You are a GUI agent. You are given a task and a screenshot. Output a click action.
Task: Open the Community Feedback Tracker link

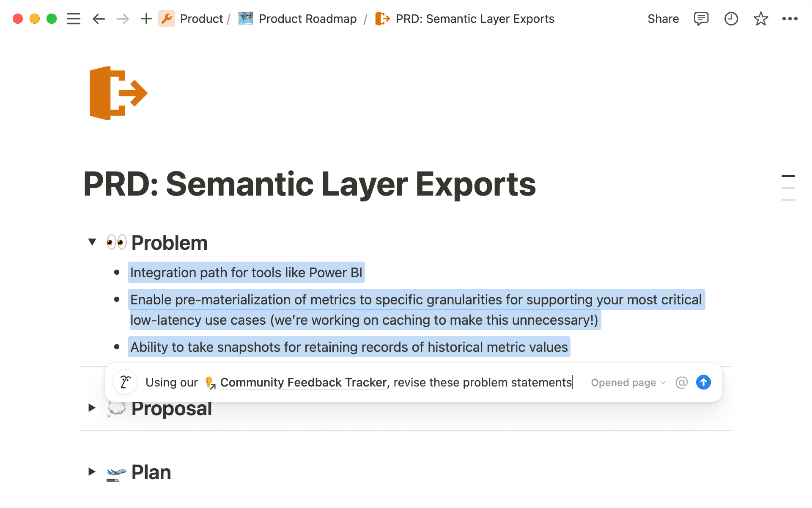coord(303,382)
